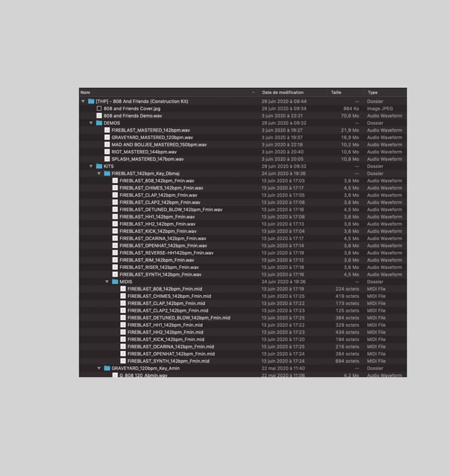Viewport: 449px width, 476px height.
Task: Click the MIDIS folder icon
Action: point(115,282)
